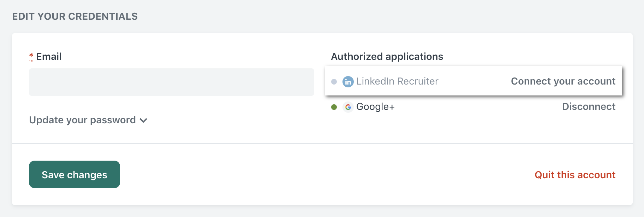Click the highlighted LinkedIn Recruiter row card

coord(473,81)
